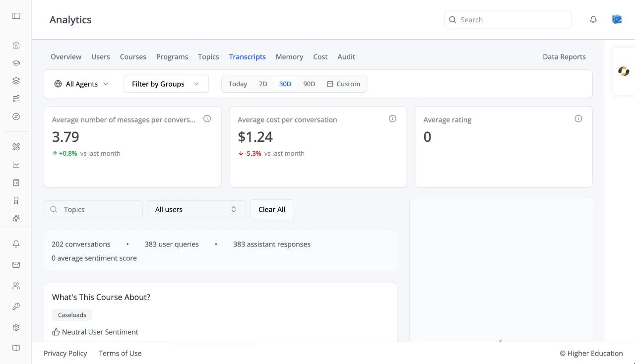Choose the Custom date range
The image size is (635, 364).
[x=343, y=84]
